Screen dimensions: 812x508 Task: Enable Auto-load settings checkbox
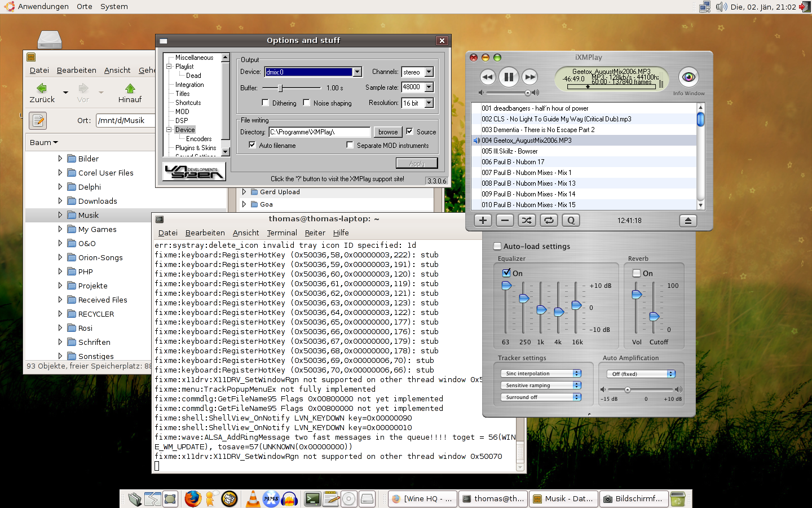click(497, 246)
